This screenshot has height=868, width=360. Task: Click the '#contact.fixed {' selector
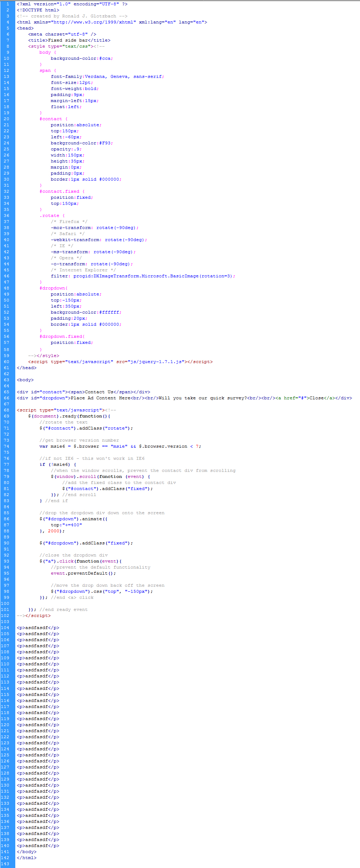click(62, 191)
